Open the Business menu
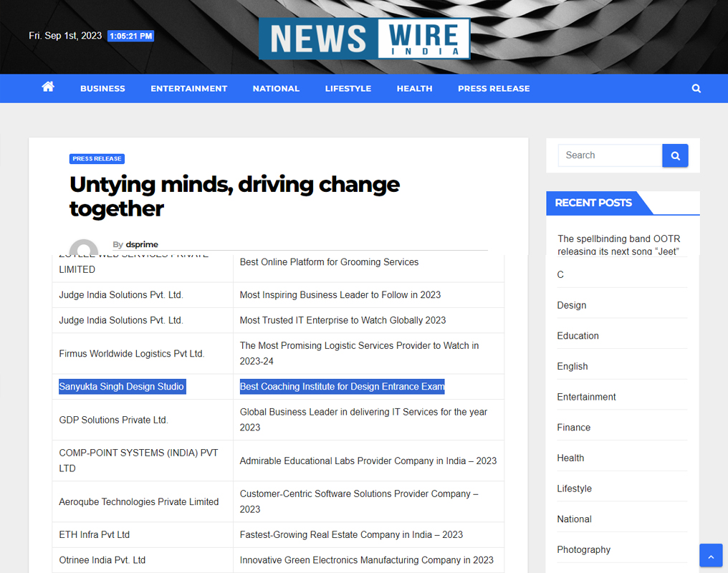This screenshot has width=728, height=573. click(102, 89)
